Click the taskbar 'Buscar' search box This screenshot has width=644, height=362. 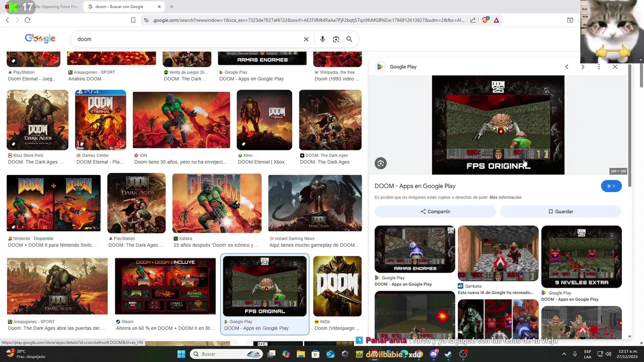226,354
